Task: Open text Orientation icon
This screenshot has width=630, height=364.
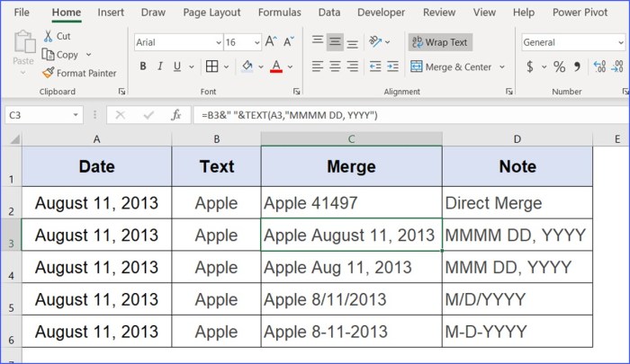Action: click(375, 41)
